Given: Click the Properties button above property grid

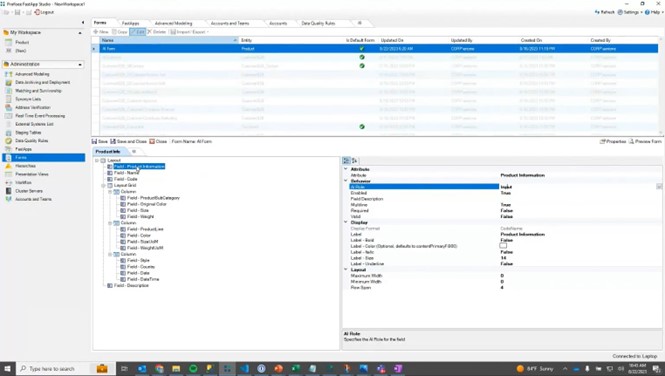Looking at the screenshot, I should click(613, 142).
